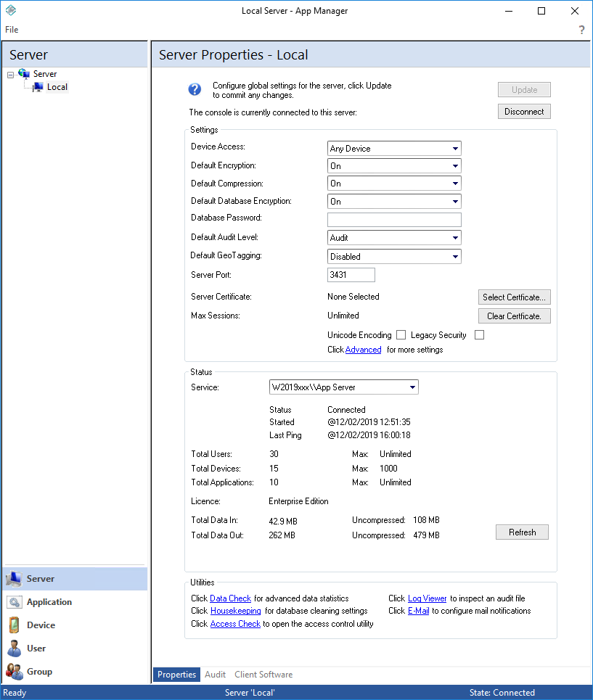Viewport: 593px width, 700px height.
Task: Open the Application section icon
Action: [15, 602]
